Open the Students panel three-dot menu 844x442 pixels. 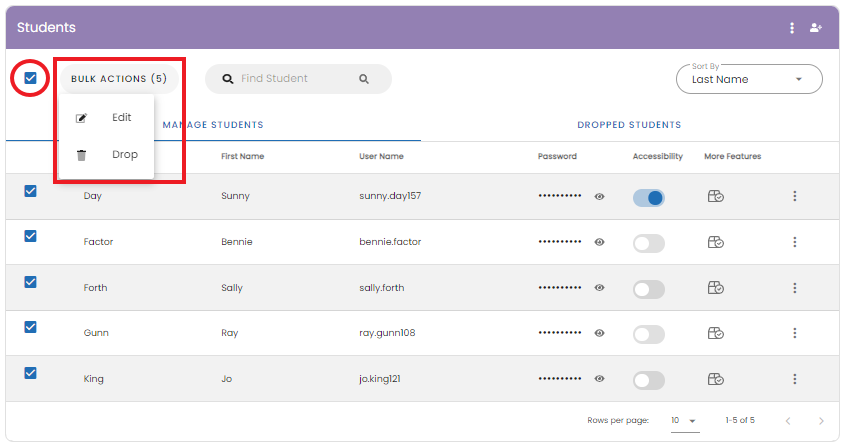point(792,28)
